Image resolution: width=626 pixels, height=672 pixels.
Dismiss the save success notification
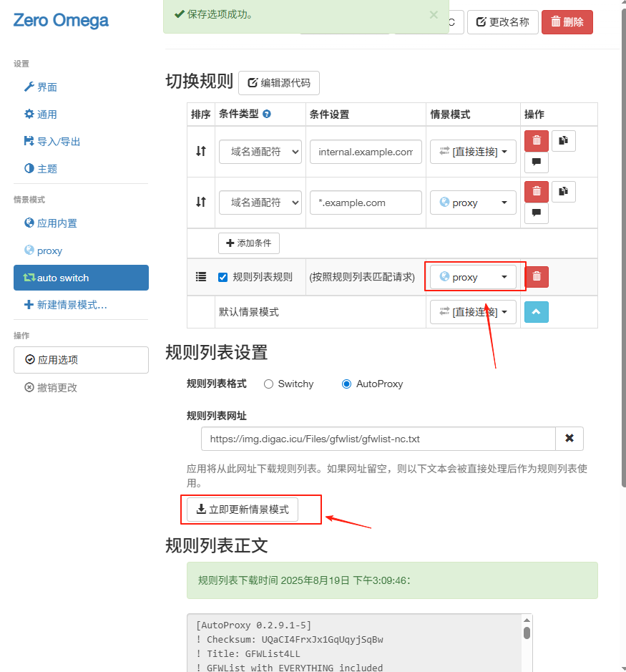[434, 14]
